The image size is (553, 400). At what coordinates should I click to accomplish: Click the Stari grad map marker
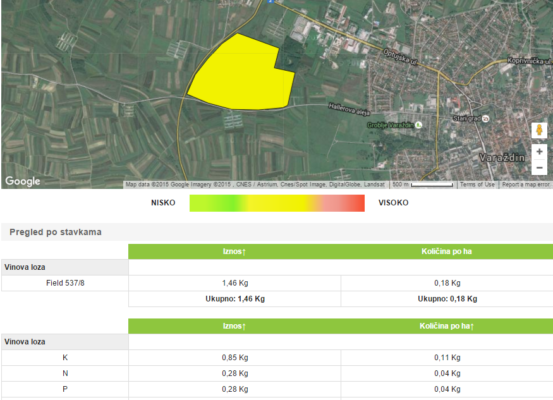486,119
